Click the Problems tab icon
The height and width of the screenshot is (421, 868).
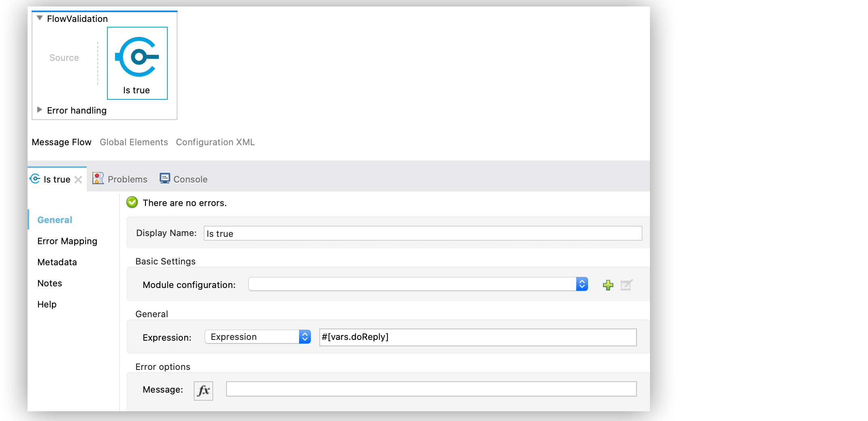tap(98, 178)
